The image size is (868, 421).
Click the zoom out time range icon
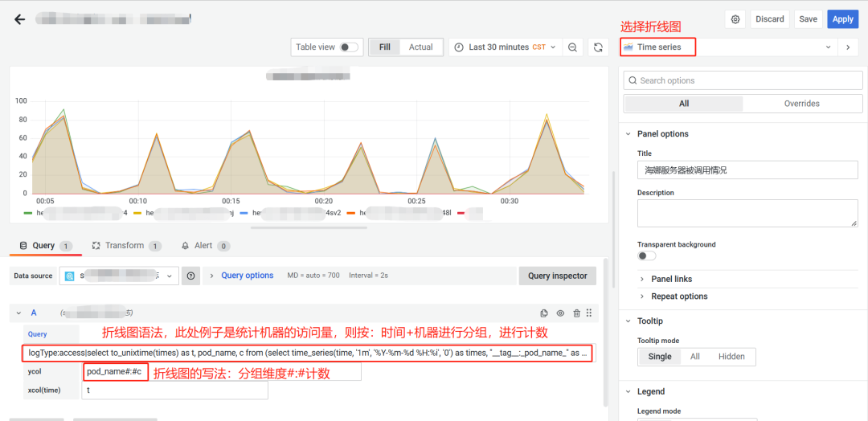[x=572, y=47]
